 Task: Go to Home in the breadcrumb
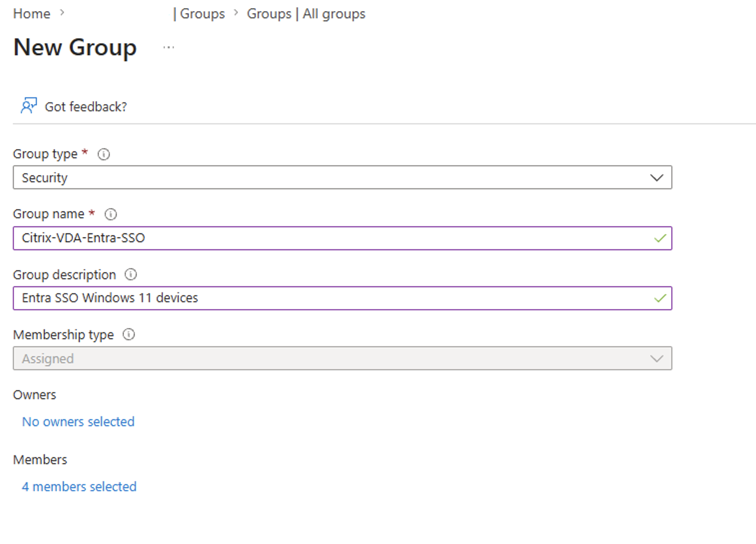(x=32, y=14)
